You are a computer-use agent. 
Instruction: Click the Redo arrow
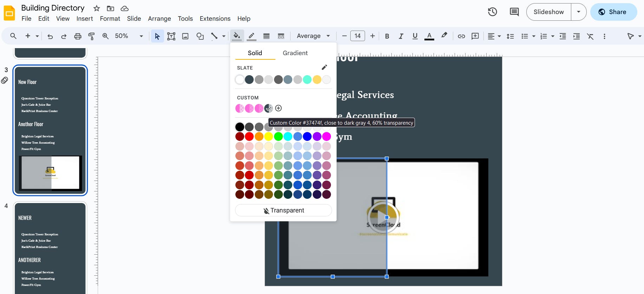point(64,36)
